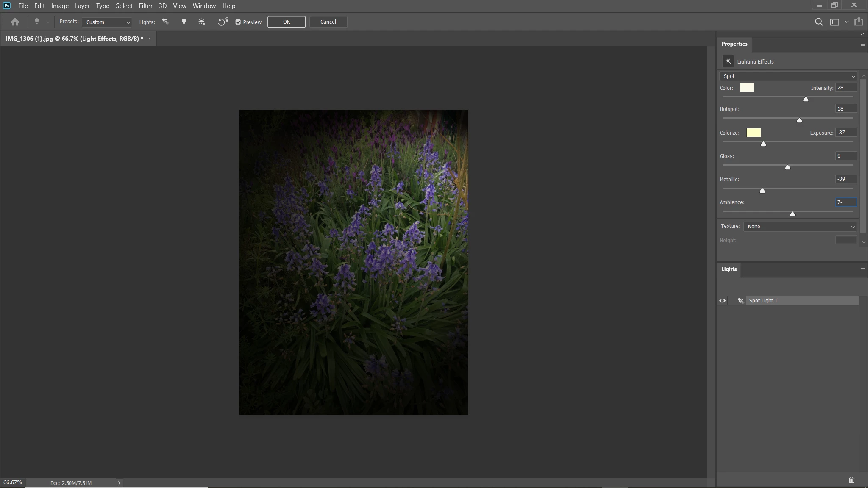Open the Texture None dropdown
This screenshot has width=868, height=488.
800,227
